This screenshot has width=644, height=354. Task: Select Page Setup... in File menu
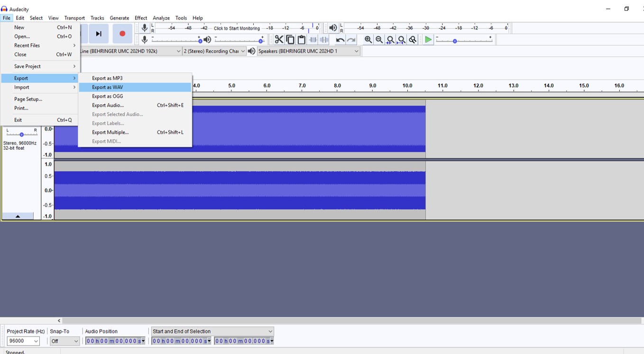click(x=40, y=99)
